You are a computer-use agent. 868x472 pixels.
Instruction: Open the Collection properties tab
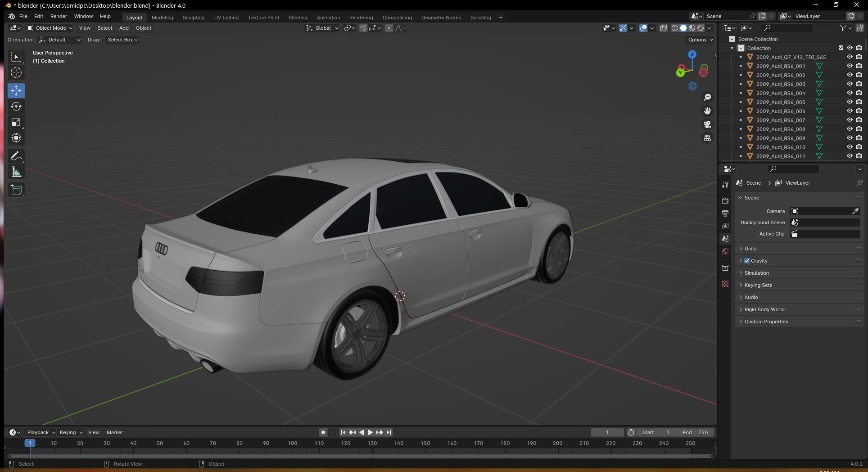click(x=725, y=268)
